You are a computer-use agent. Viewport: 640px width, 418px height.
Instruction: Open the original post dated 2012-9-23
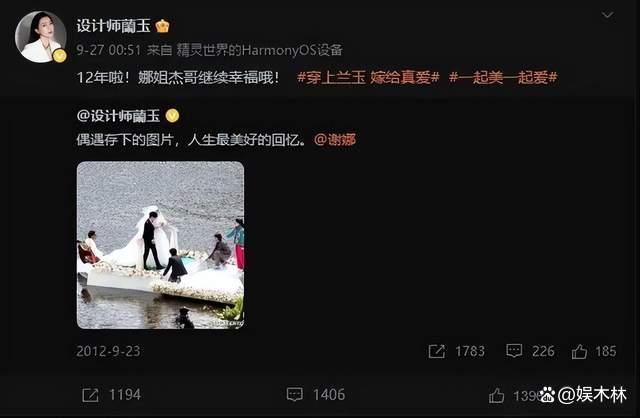pos(108,351)
